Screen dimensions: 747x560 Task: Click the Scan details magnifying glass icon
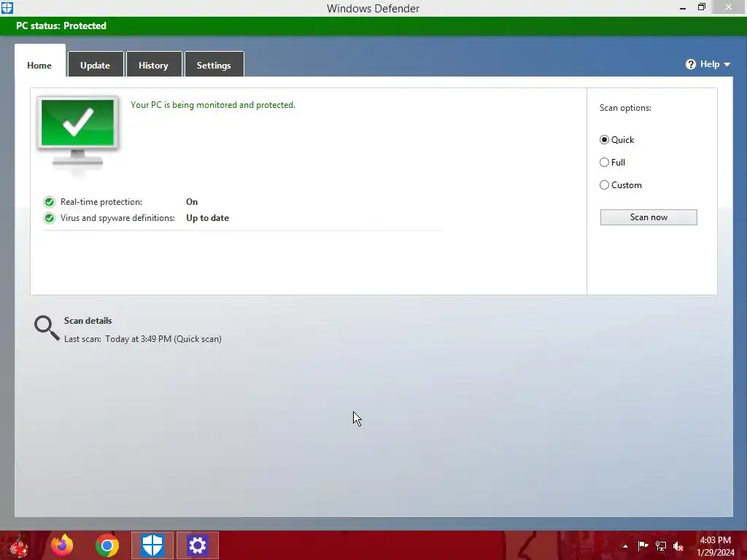(46, 327)
